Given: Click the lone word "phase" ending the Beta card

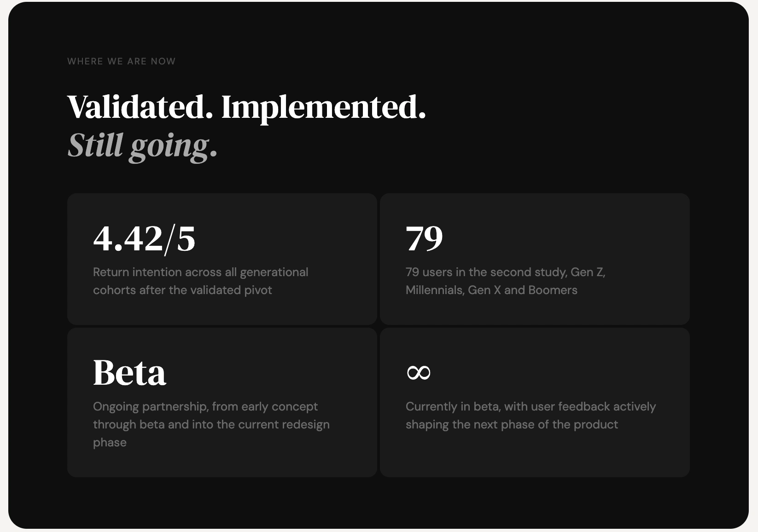Looking at the screenshot, I should click(110, 443).
